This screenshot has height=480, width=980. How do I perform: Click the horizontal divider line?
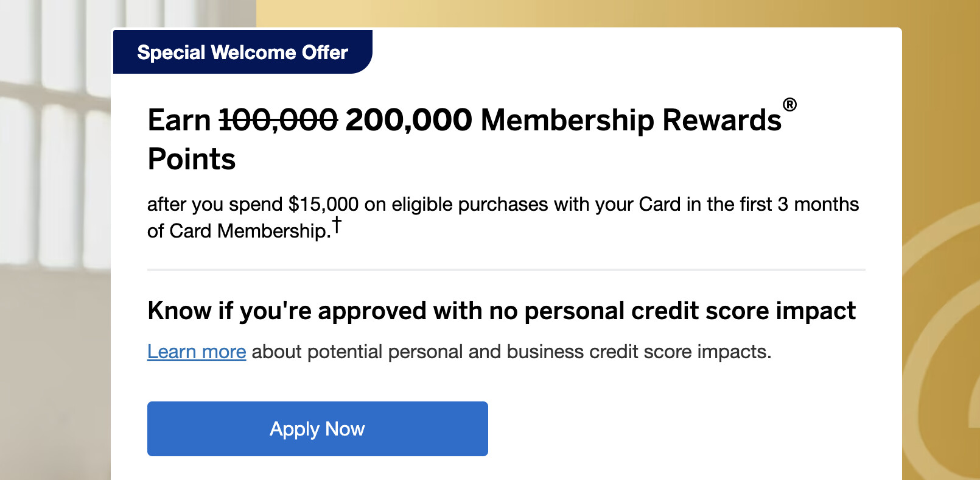coord(506,269)
